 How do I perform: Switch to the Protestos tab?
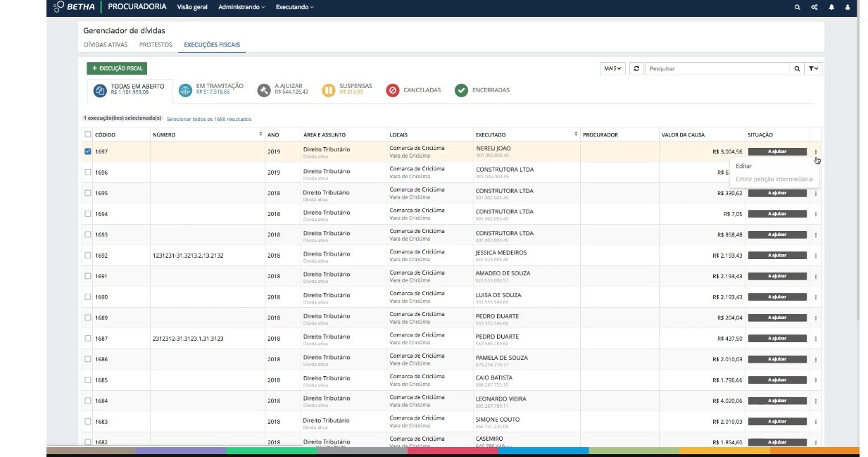coord(156,44)
